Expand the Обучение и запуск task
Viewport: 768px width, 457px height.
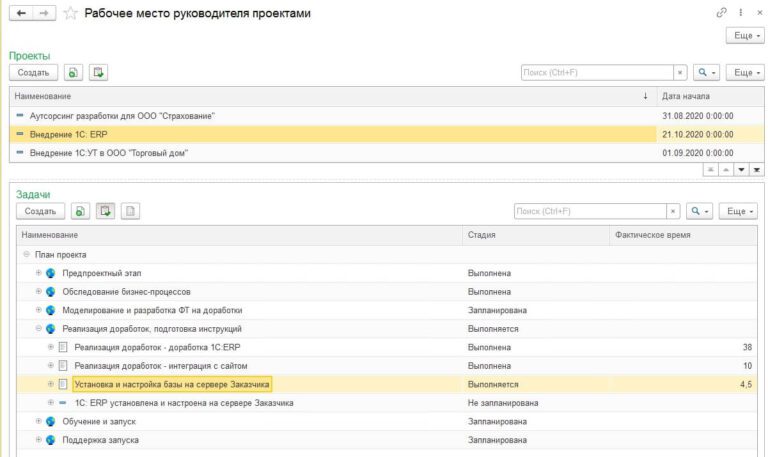[39, 422]
